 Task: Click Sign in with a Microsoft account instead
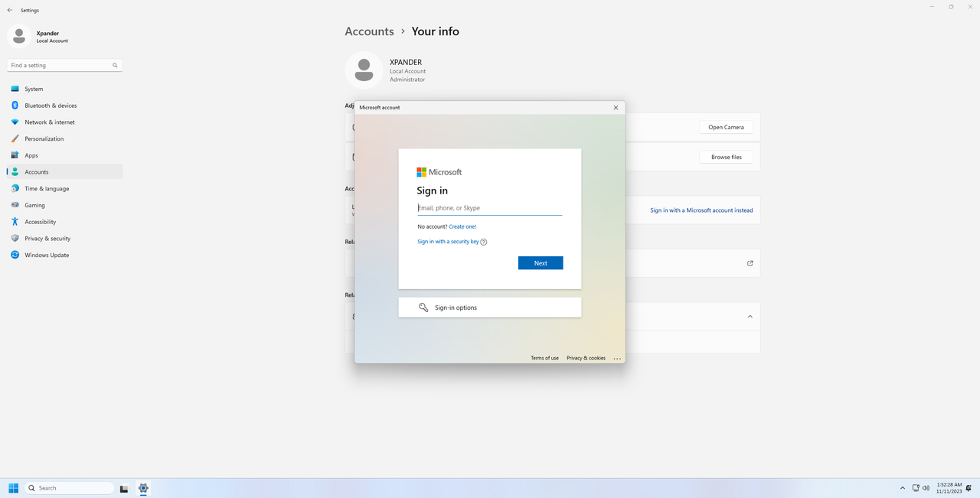701,210
